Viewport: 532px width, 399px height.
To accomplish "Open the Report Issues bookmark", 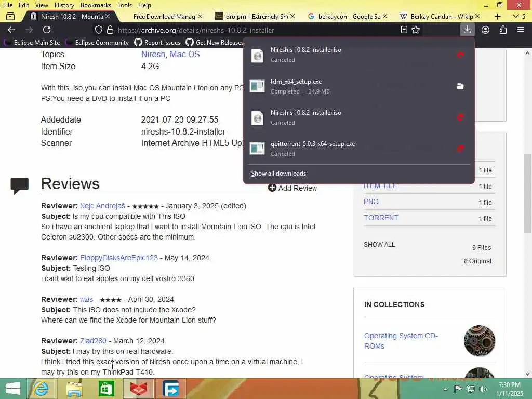I will pos(157,43).
